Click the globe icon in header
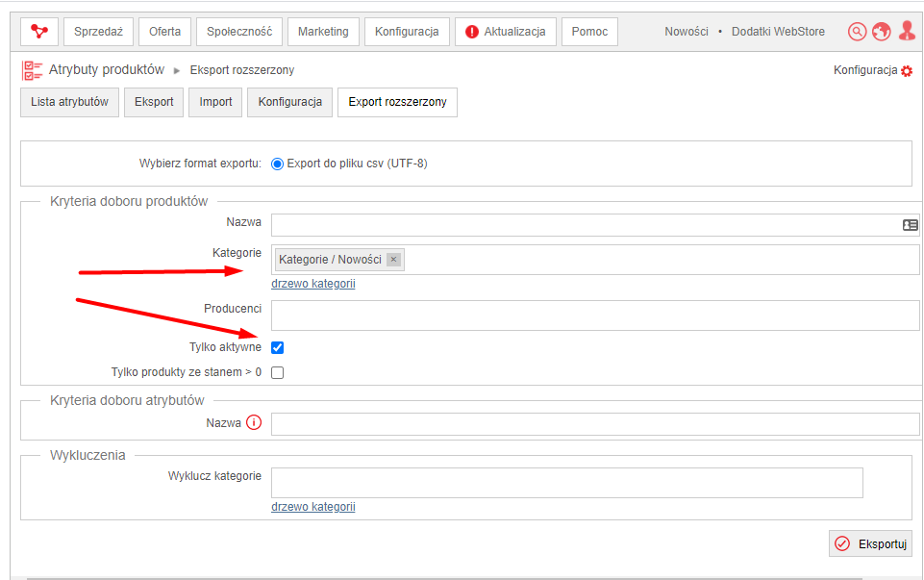 point(882,31)
